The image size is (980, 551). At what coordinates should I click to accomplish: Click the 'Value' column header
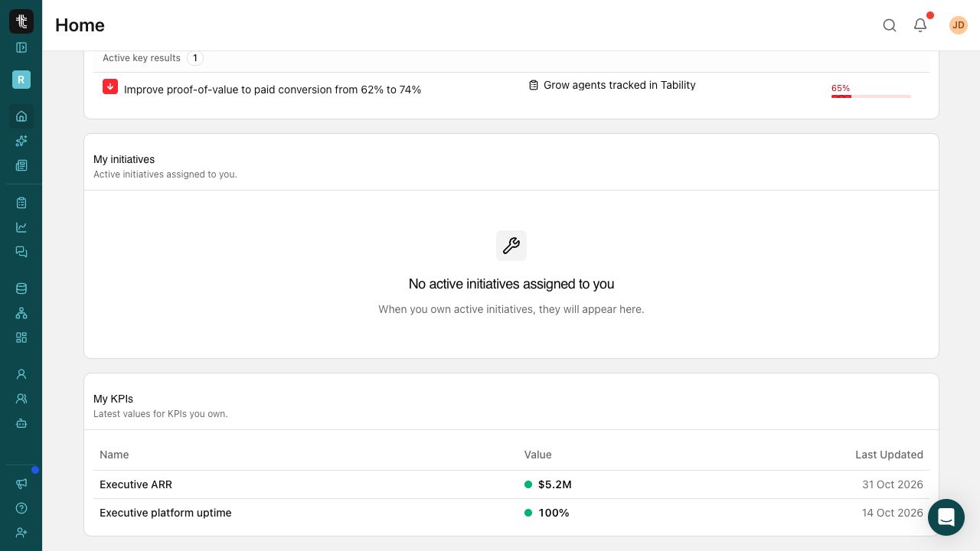pyautogui.click(x=537, y=455)
